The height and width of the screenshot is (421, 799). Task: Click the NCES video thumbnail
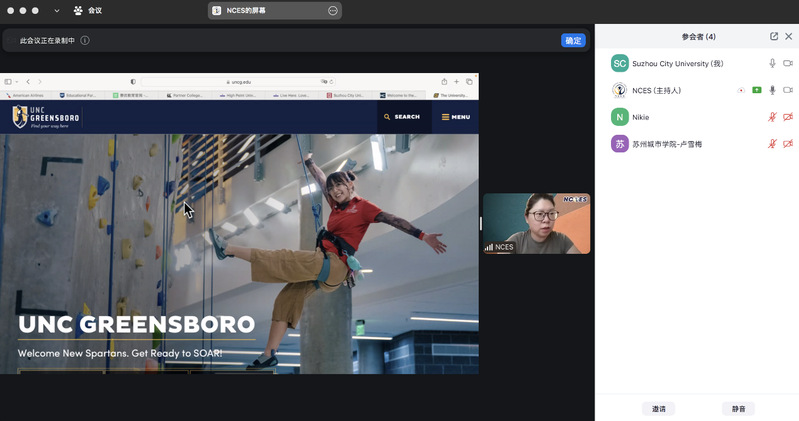[536, 223]
